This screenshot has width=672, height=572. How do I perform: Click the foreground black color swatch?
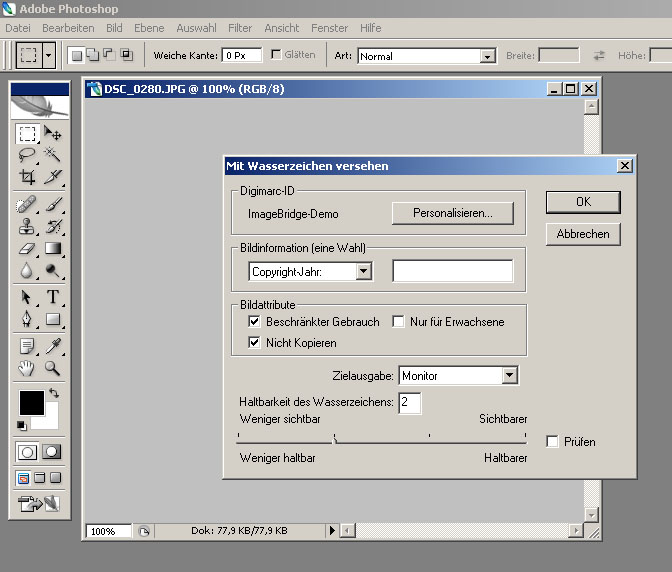[x=31, y=403]
